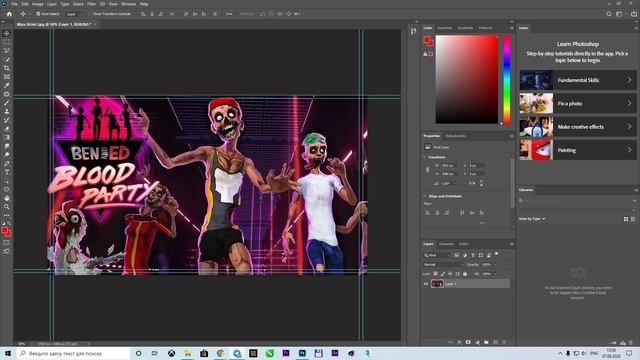Open the Filter menu
This screenshot has width=640, height=360.
pos(91,4)
